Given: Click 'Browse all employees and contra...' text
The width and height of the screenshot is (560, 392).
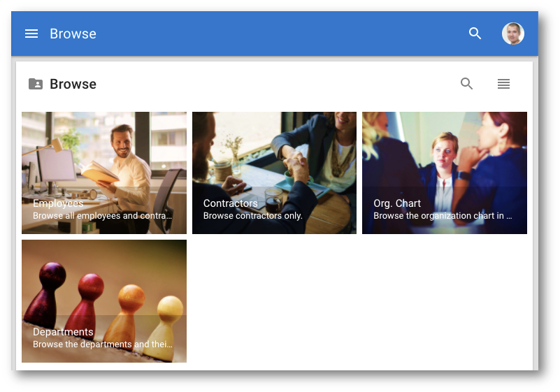Looking at the screenshot, I should pos(103,216).
